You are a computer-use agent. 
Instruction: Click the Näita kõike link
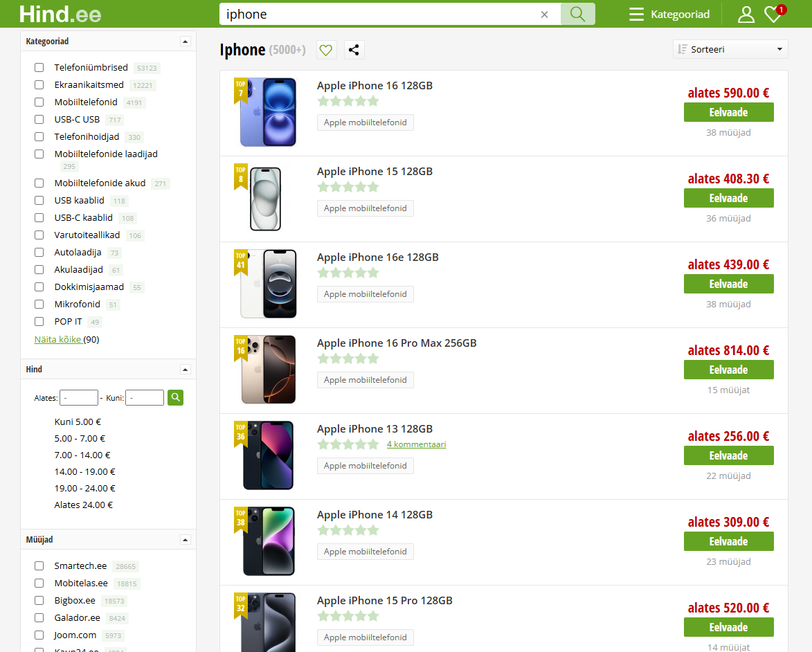[x=57, y=340]
